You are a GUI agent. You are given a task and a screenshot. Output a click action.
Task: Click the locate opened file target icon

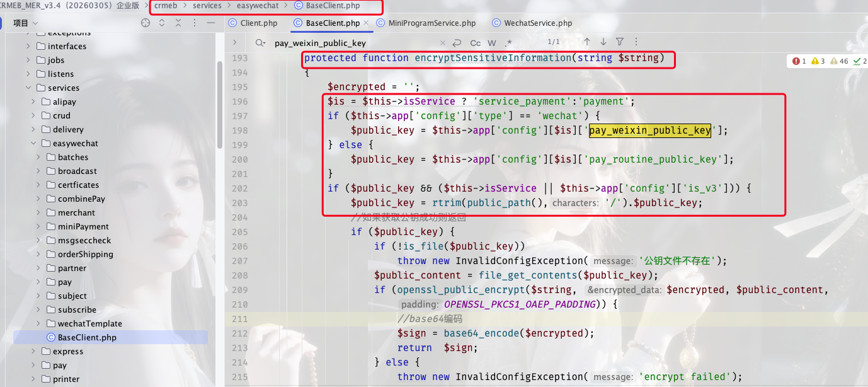(146, 23)
